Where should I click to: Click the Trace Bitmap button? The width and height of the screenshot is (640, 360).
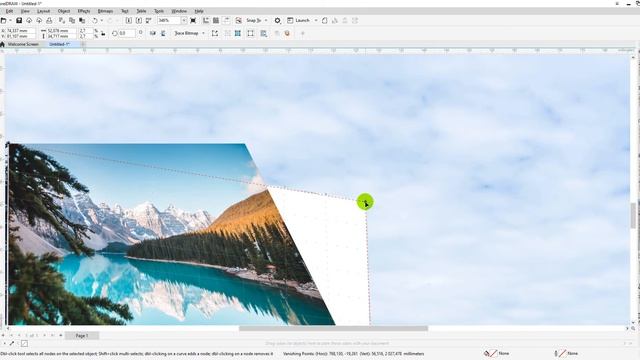click(x=186, y=33)
